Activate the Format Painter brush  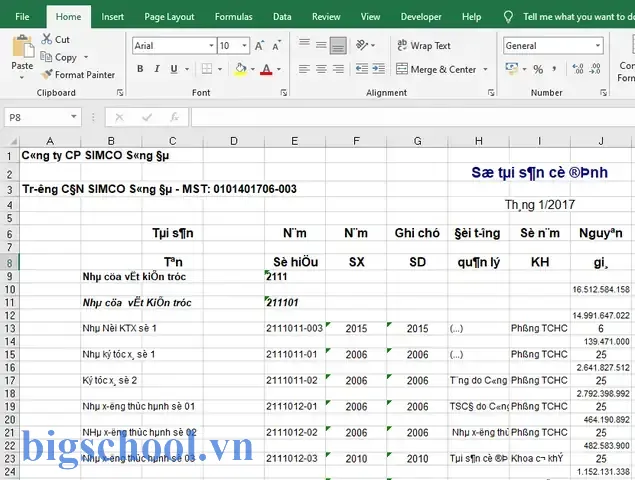47,75
